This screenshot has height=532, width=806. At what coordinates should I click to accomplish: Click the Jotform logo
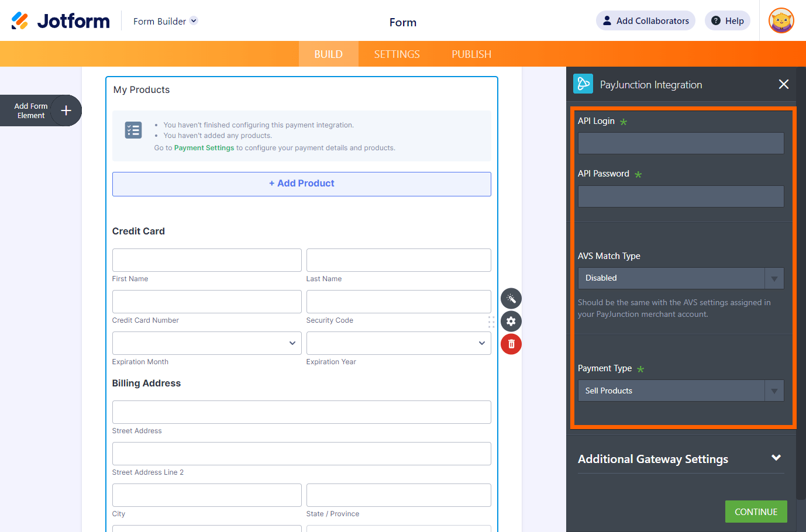[x=60, y=21]
